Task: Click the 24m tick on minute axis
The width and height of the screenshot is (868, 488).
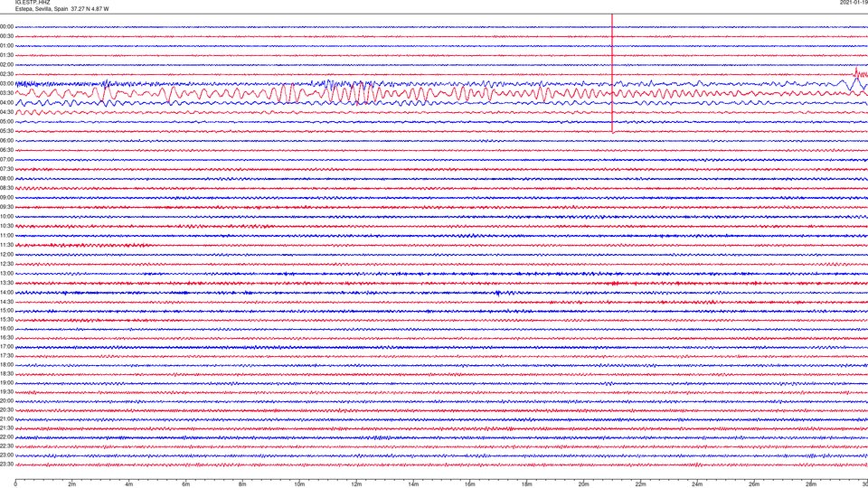Action: tap(697, 484)
